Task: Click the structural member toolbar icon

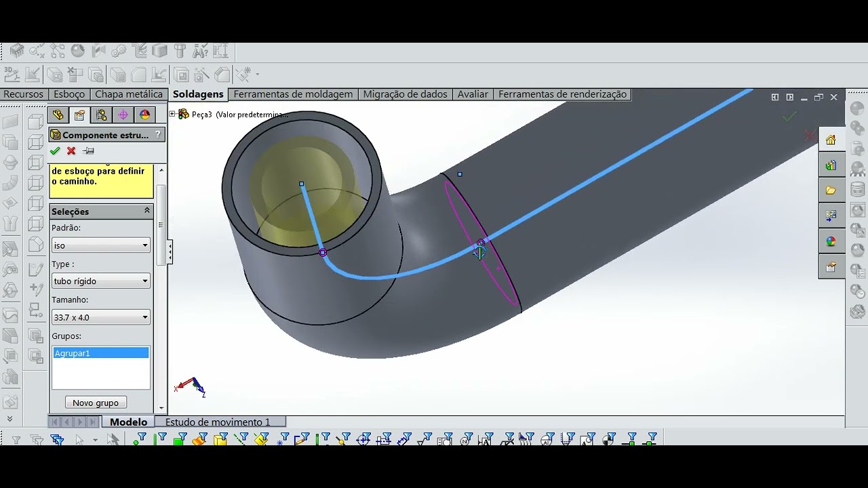Action: click(x=55, y=74)
